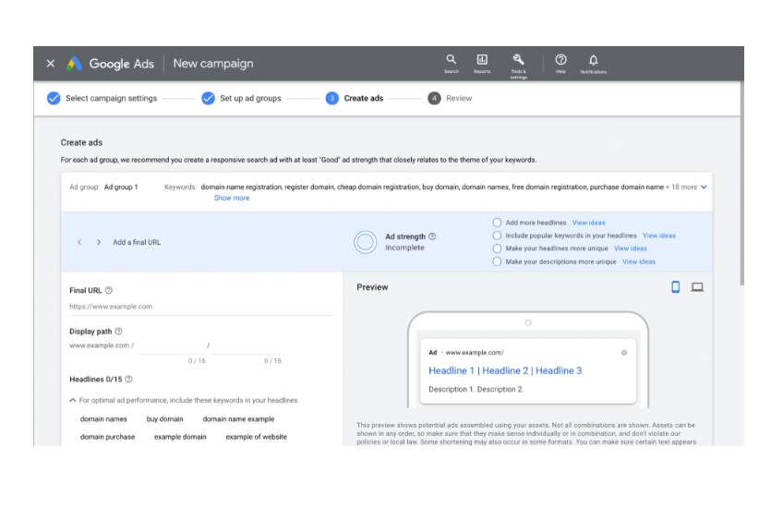Select 'Include popular keywords in your headlines' circle
The width and height of the screenshot is (771, 532).
coord(497,236)
